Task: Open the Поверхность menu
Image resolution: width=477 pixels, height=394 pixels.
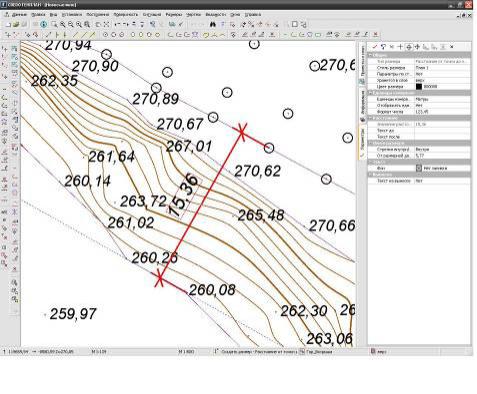Action: tap(125, 15)
